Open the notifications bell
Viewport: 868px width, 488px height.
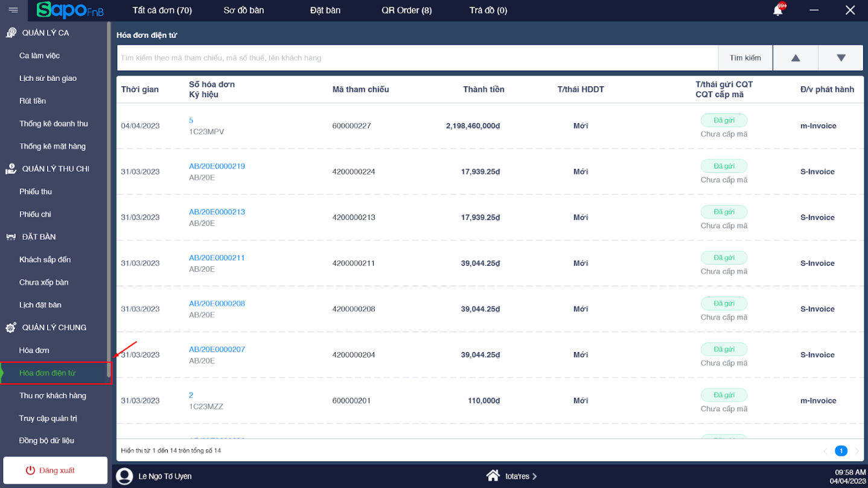[778, 10]
